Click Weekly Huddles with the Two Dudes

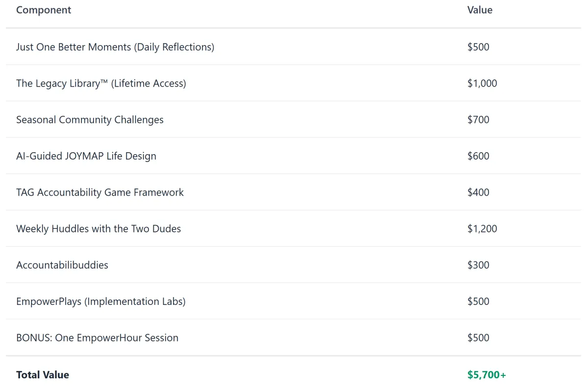tap(98, 229)
